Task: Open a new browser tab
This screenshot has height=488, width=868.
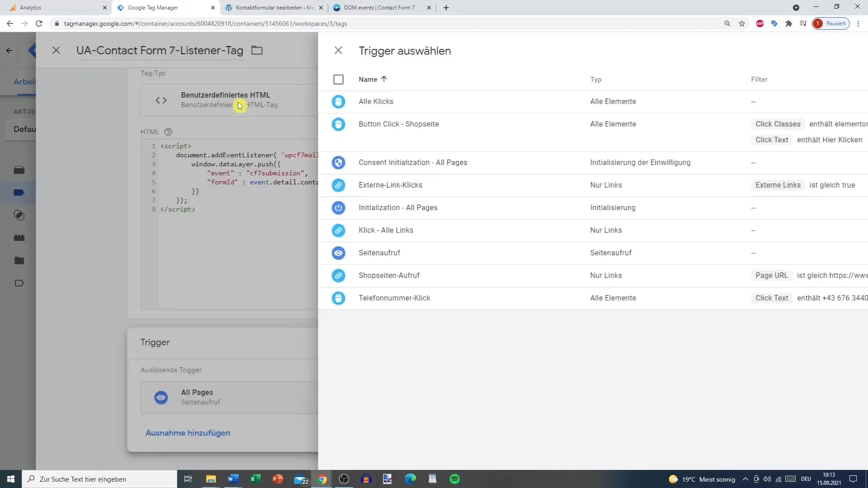Action: [x=446, y=8]
